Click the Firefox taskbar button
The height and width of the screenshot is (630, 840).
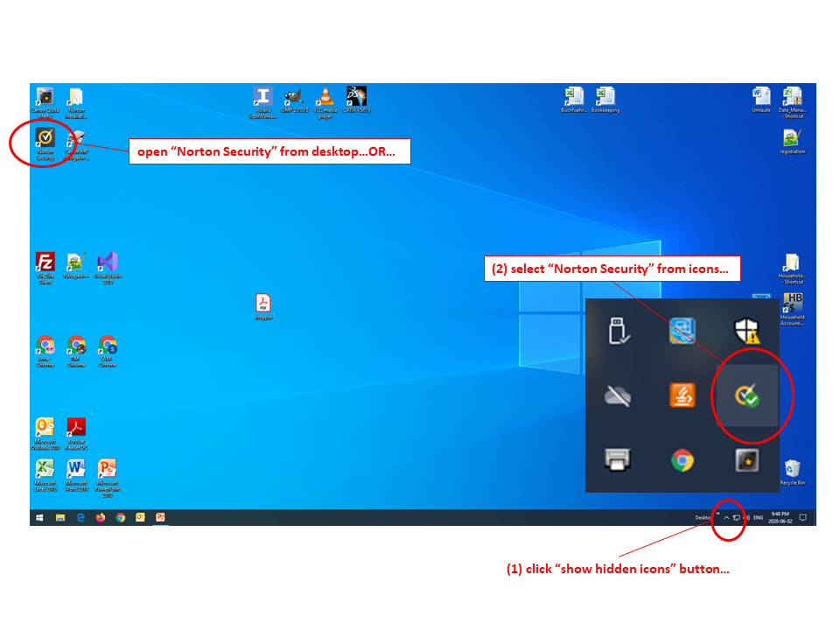100,518
